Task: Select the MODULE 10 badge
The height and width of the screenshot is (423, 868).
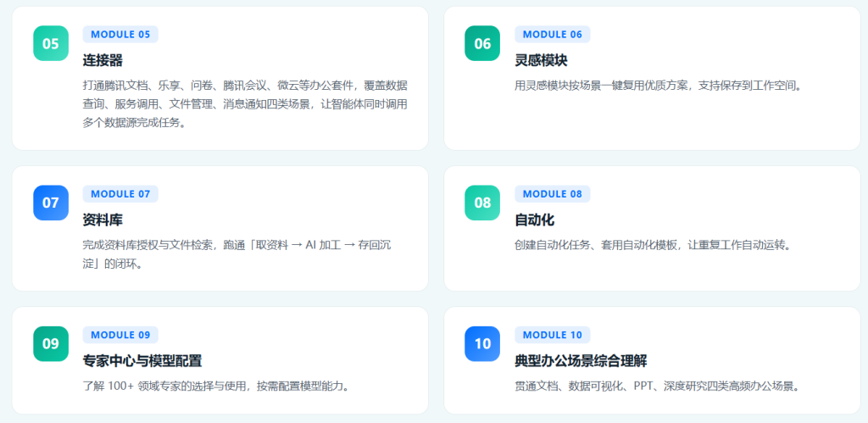Action: pyautogui.click(x=553, y=335)
